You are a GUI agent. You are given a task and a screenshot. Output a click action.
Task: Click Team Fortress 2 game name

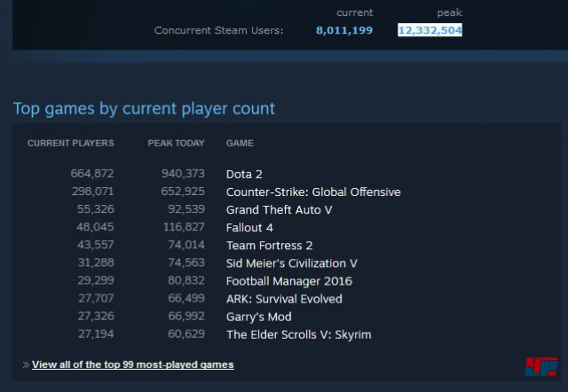tap(269, 246)
